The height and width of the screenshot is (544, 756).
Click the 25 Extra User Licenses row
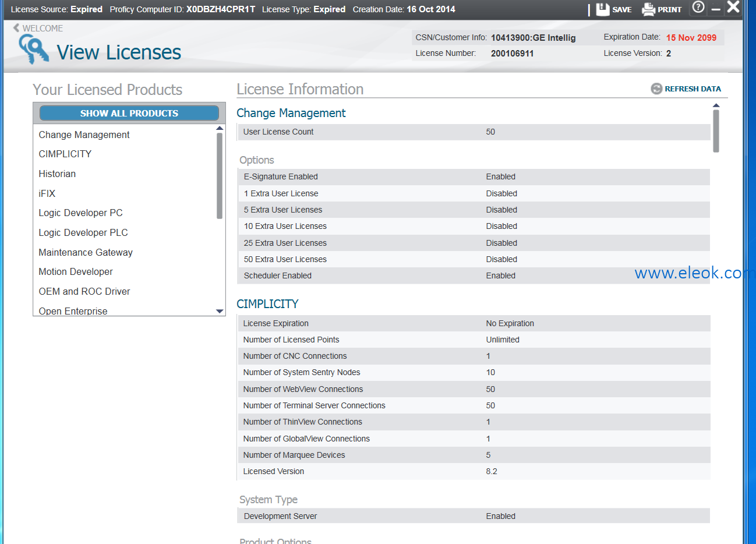coord(474,243)
